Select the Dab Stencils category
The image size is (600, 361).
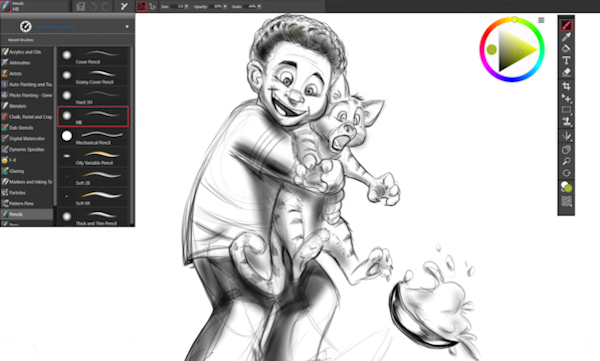[x=27, y=127]
